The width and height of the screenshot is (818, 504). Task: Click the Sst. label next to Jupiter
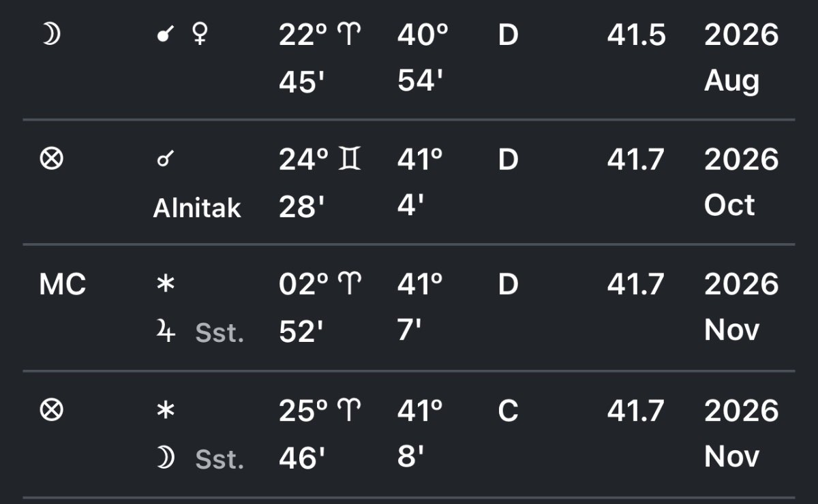pos(219,334)
